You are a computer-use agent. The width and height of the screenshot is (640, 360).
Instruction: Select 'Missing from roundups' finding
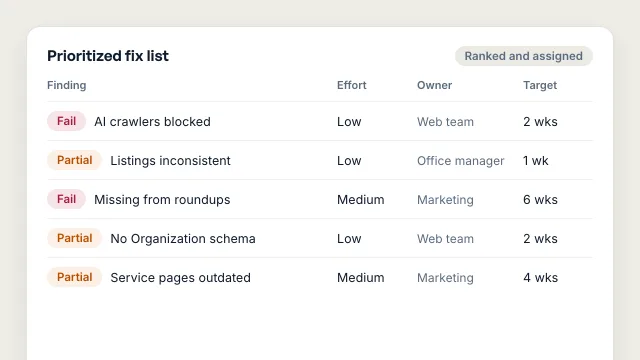point(162,200)
